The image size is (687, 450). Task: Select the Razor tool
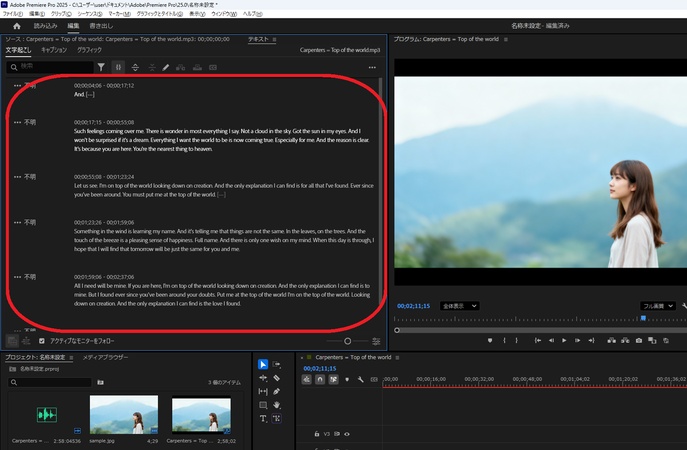276,378
